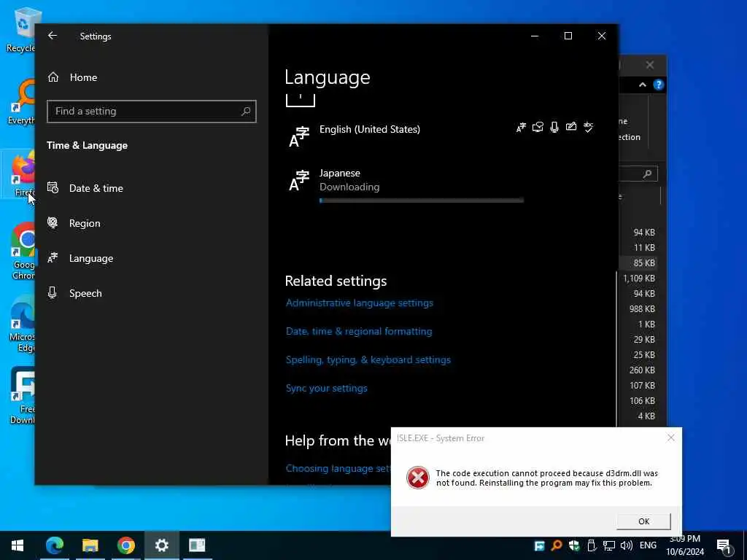This screenshot has height=560, width=747.
Task: Click the help icon in File Explorer
Action: point(659,85)
